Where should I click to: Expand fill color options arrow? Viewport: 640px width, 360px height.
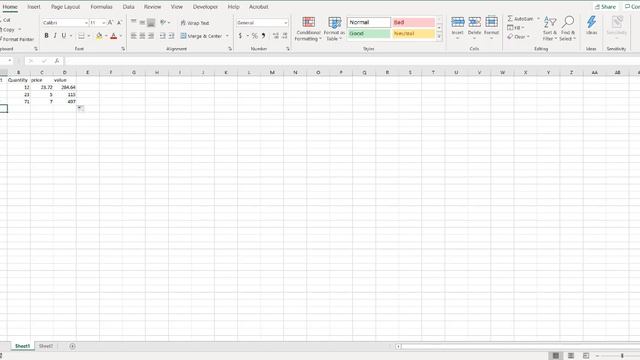tap(106, 36)
